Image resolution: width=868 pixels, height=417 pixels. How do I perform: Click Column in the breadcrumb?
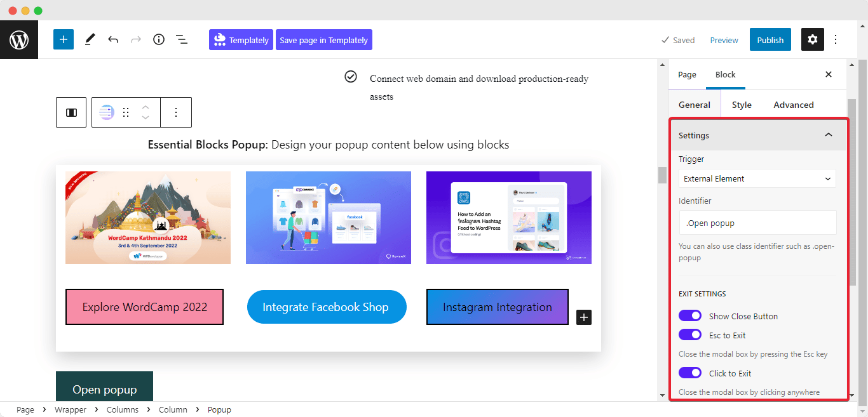pos(173,409)
